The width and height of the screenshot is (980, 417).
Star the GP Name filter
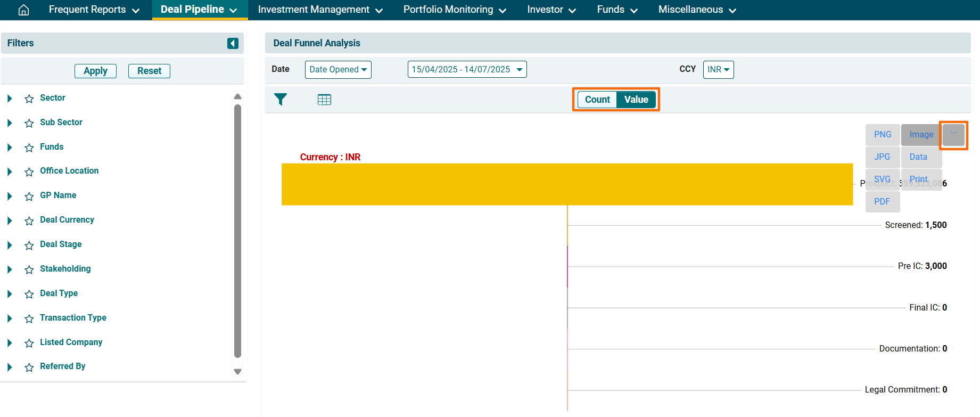(x=29, y=196)
